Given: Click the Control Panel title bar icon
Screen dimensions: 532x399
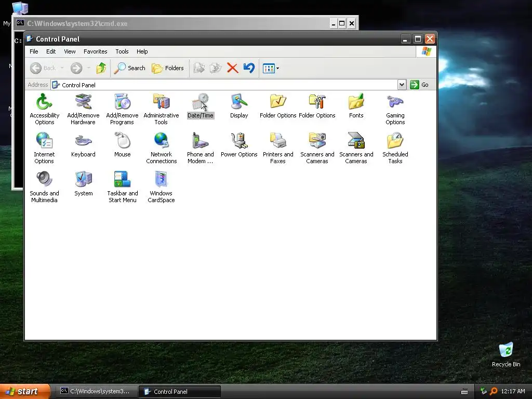Looking at the screenshot, I should click(30, 38).
